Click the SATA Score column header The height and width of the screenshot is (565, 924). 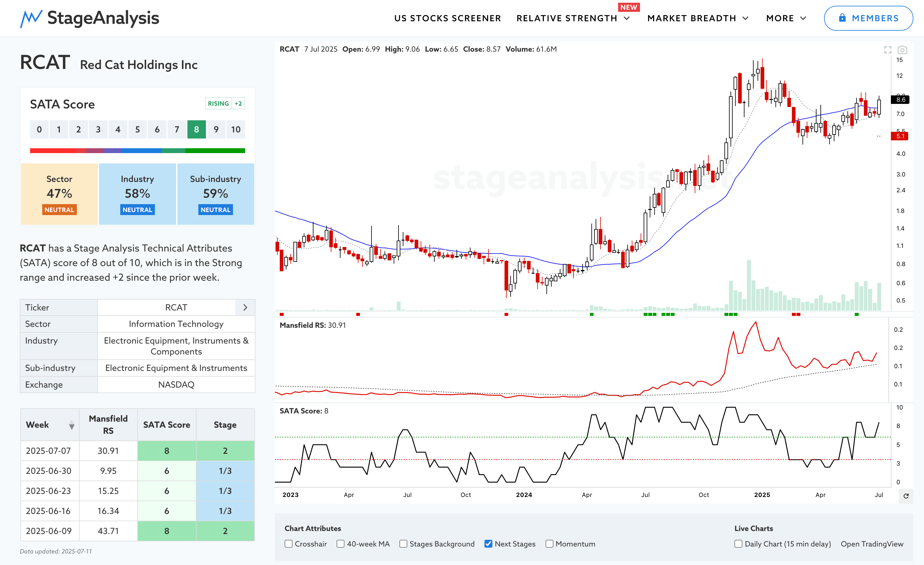(167, 425)
